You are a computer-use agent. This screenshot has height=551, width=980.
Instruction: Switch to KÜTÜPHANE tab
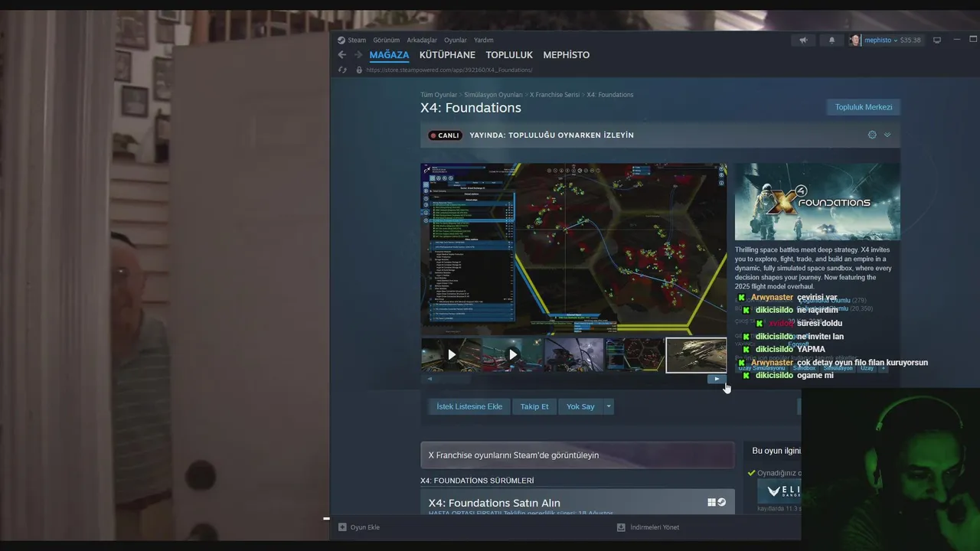[447, 55]
